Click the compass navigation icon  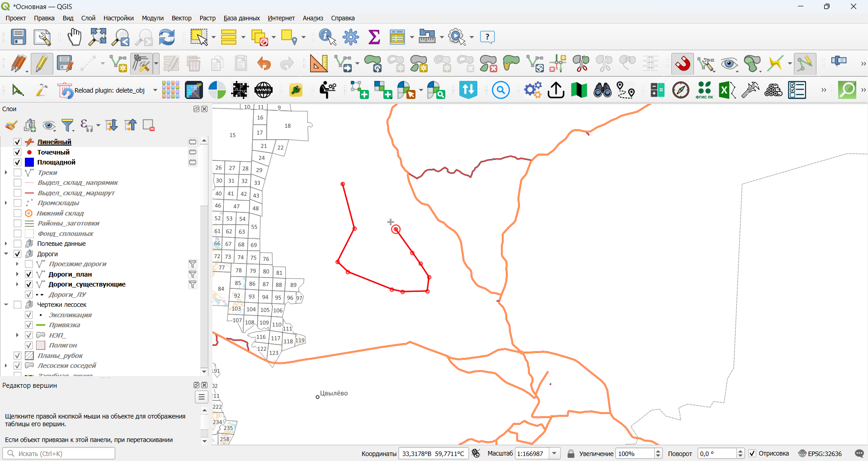click(681, 90)
